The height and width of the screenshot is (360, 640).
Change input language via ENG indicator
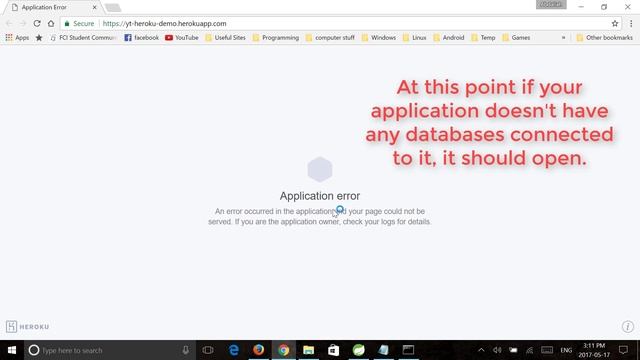(x=566, y=350)
